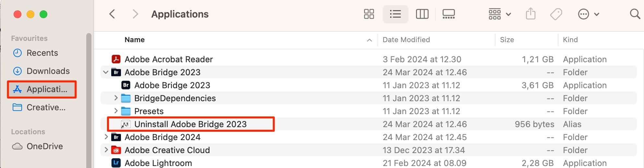Click the Adobe Lightroom app icon
The image size is (644, 168).
pos(116,163)
